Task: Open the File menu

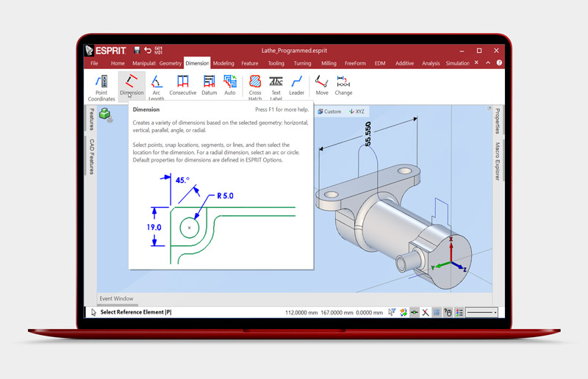Action: point(94,64)
